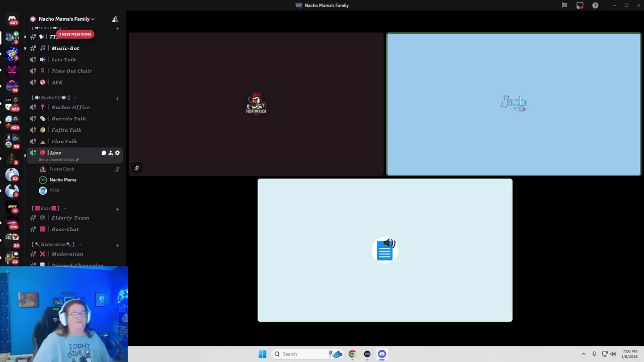Click the 3 New Mentions pill
Viewport: 644px width, 362px height.
(74, 34)
